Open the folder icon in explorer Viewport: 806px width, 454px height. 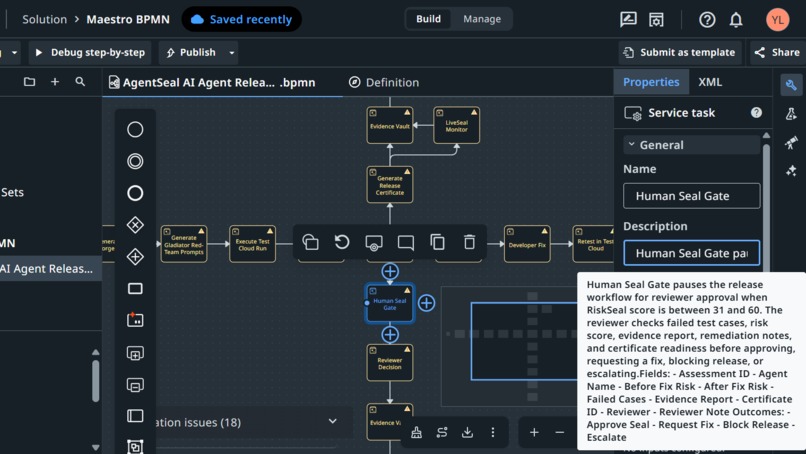[x=29, y=82]
